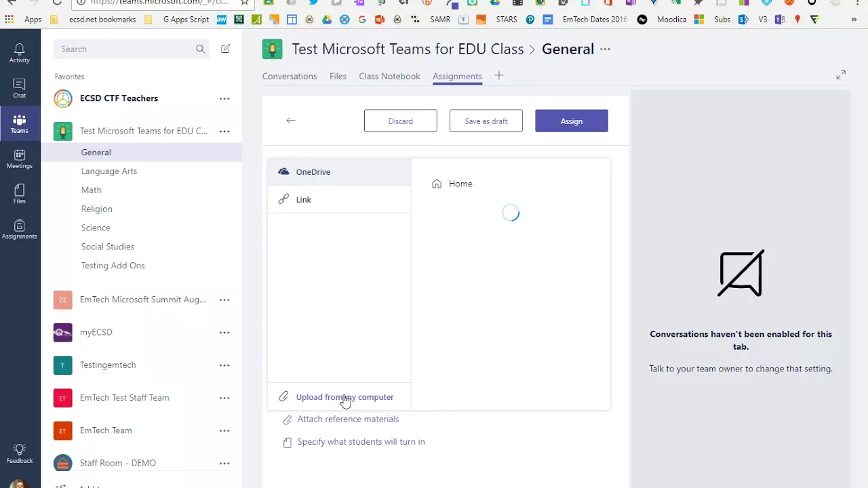Open the Moodica bookmark
Viewport: 868px width, 488px height.
[x=663, y=19]
